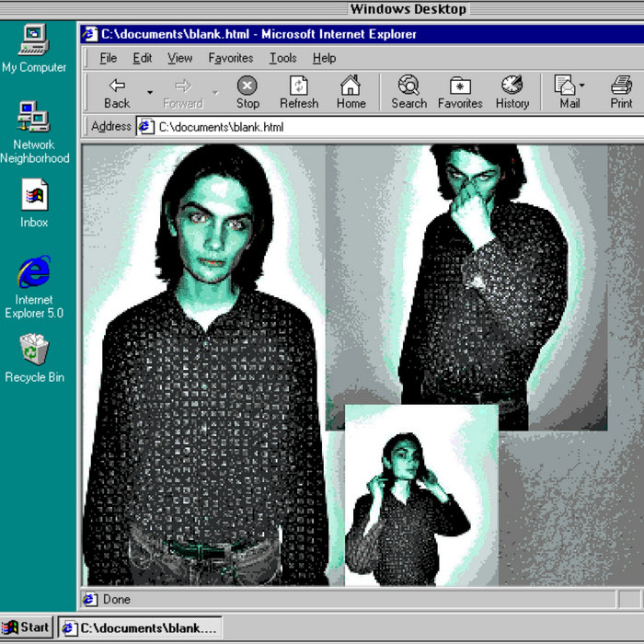The image size is (644, 644).
Task: Click the Address bar input field
Action: (x=386, y=126)
